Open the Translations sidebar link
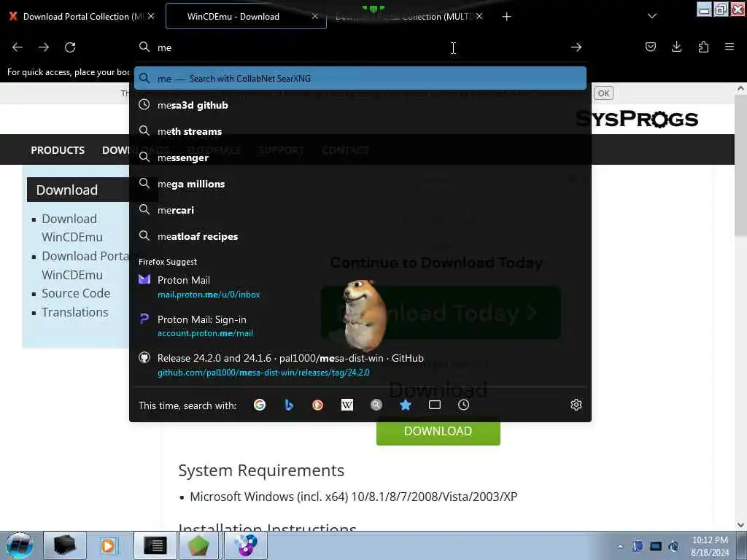Viewport: 747px width, 560px height. click(75, 312)
